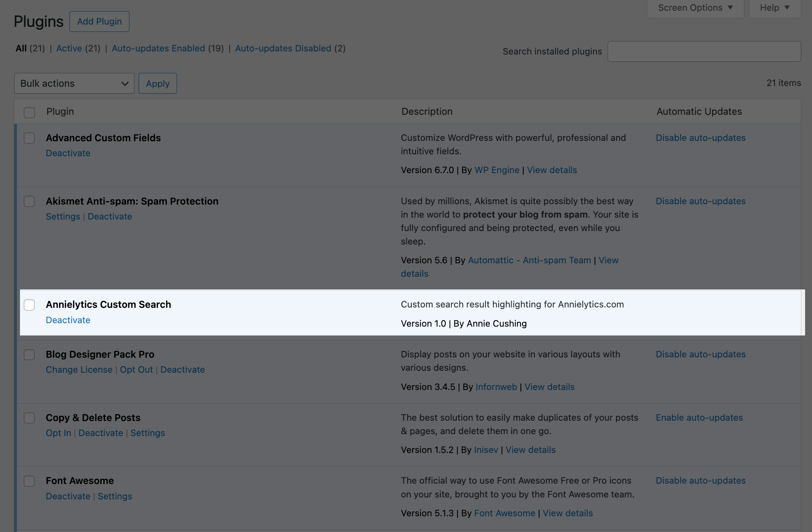Show Auto-updates Disabled plugins
Viewport: 812px width, 532px height.
click(283, 48)
